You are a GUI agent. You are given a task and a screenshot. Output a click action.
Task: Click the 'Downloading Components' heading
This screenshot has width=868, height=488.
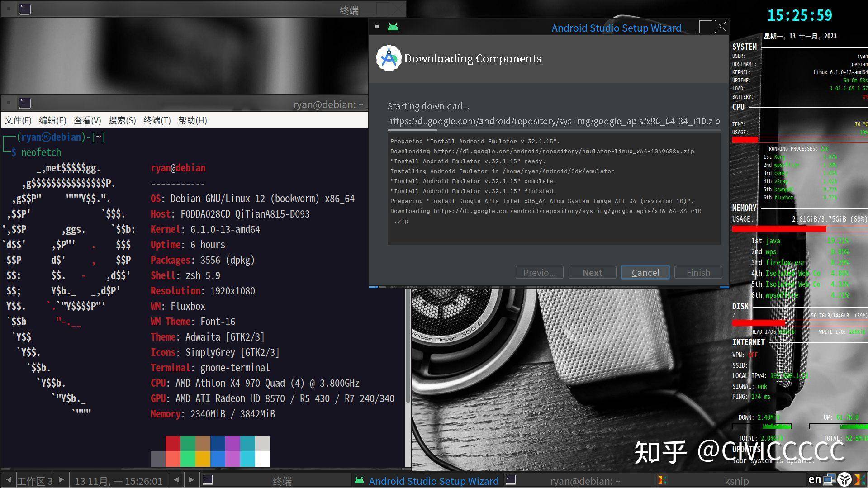click(x=473, y=59)
